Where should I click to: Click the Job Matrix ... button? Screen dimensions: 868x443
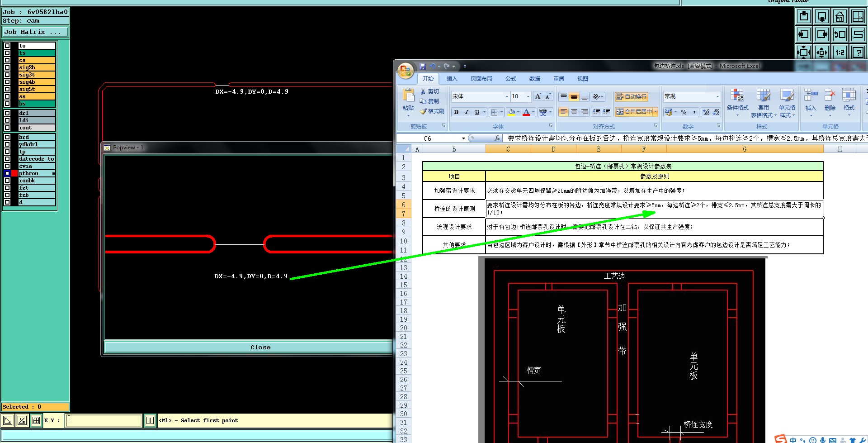tap(35, 32)
